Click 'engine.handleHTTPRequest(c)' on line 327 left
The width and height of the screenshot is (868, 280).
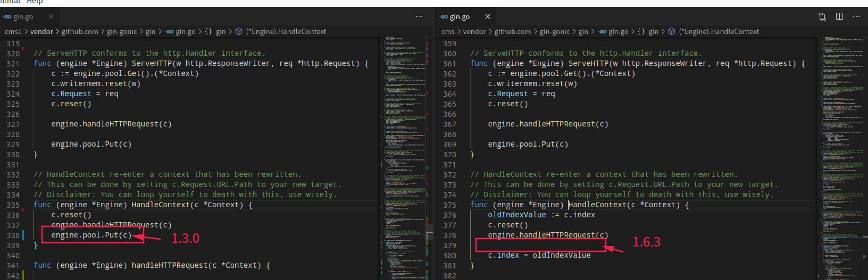(x=112, y=124)
